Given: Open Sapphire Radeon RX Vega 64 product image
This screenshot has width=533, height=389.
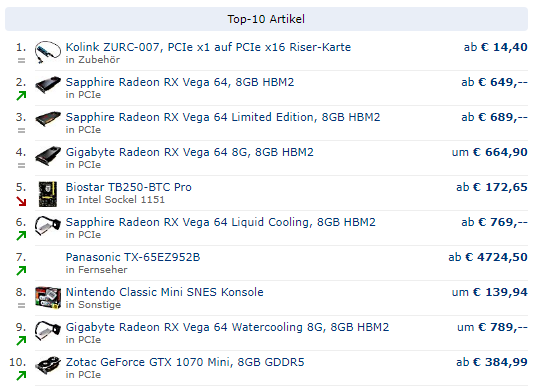Looking at the screenshot, I should point(48,85).
